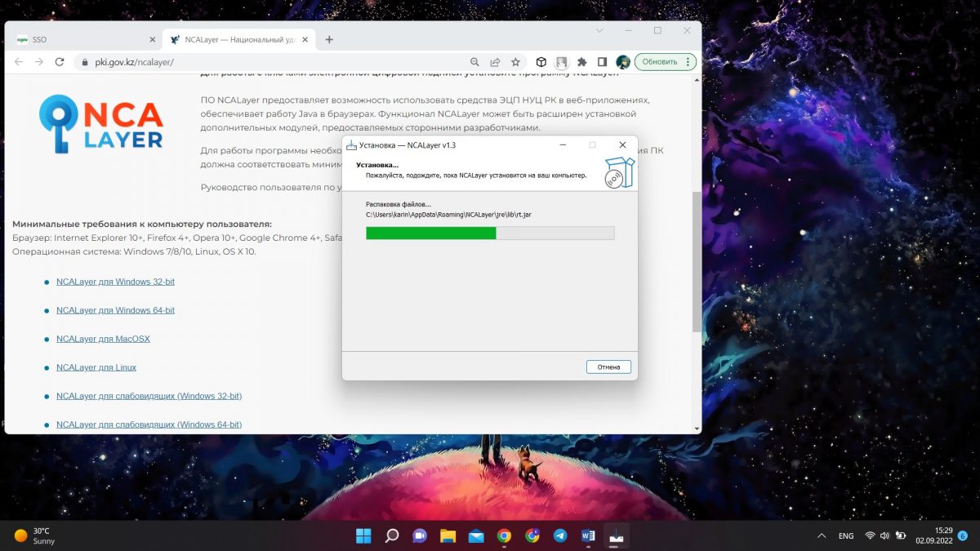Open the zoom magnifier icon in address bar
980x551 pixels.
[474, 62]
